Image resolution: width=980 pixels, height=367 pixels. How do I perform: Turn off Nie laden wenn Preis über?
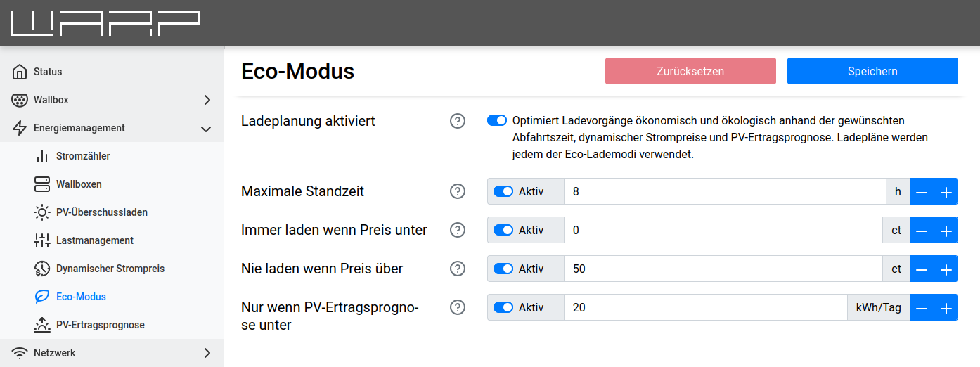(x=503, y=269)
